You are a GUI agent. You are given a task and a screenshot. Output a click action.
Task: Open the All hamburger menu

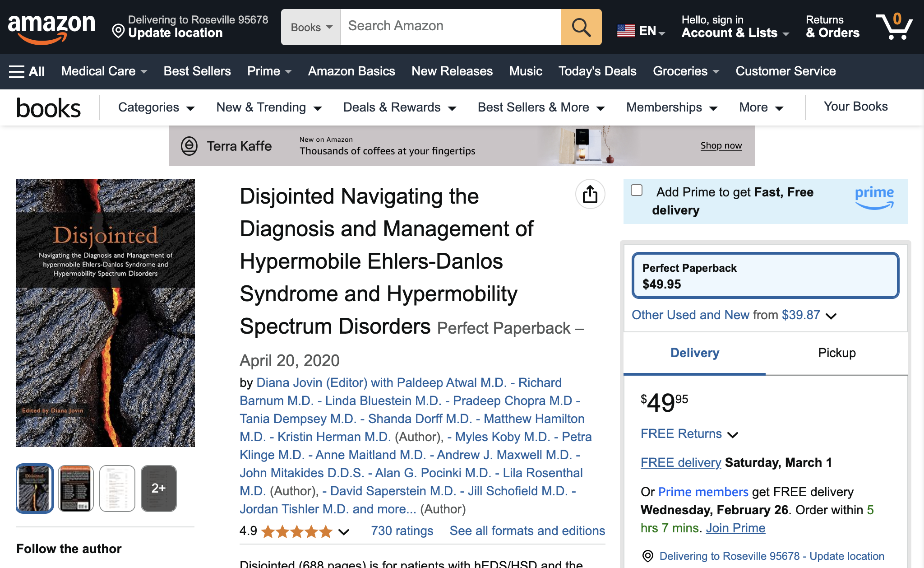(x=27, y=71)
